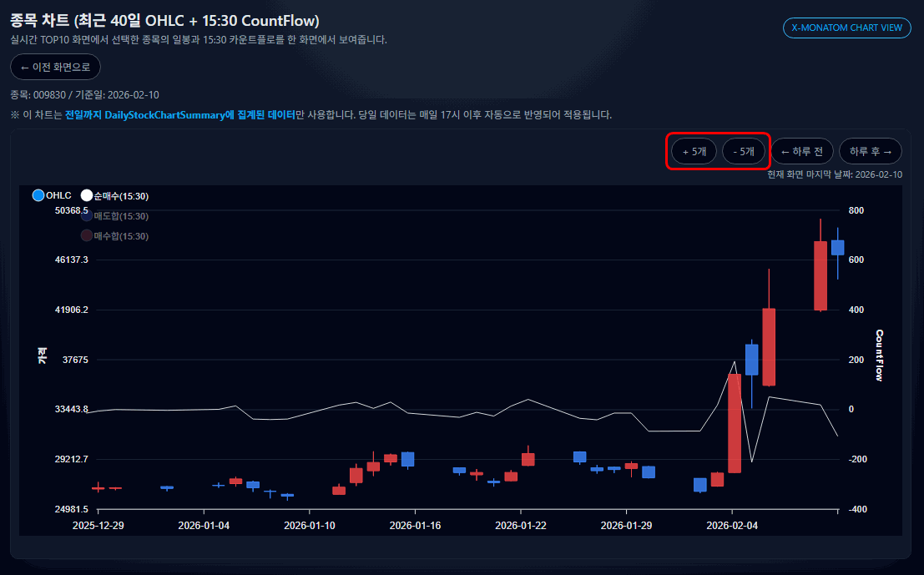Click the highlighted DailyStockChartSummary notice text
The width and height of the screenshot is (924, 575).
[180, 114]
